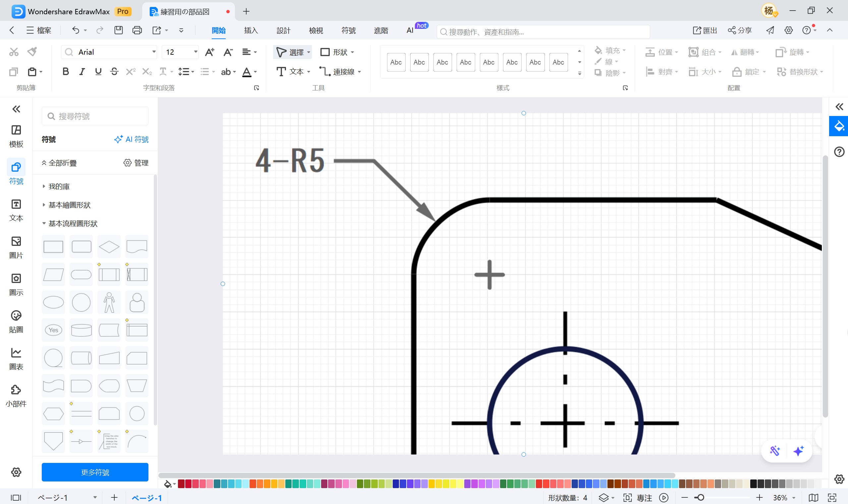Click the 更多符號 button
Viewport: 848px width, 504px height.
pos(95,472)
